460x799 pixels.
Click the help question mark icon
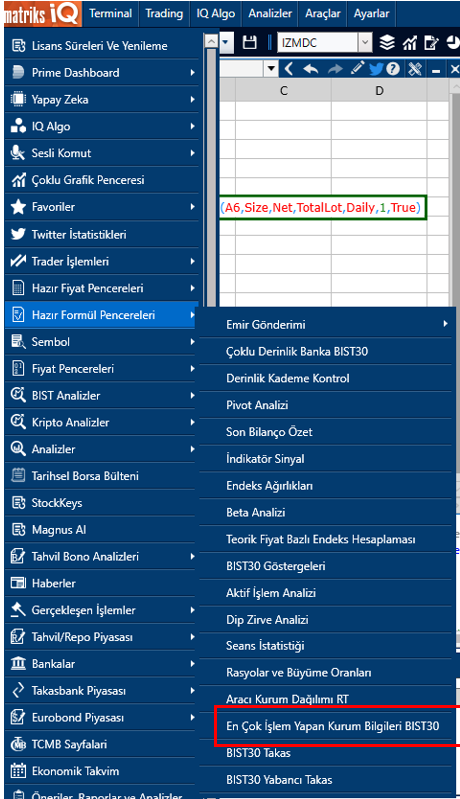393,68
